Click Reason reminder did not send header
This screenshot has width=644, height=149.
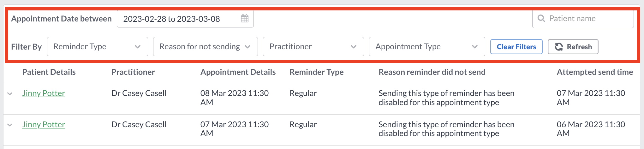point(432,72)
